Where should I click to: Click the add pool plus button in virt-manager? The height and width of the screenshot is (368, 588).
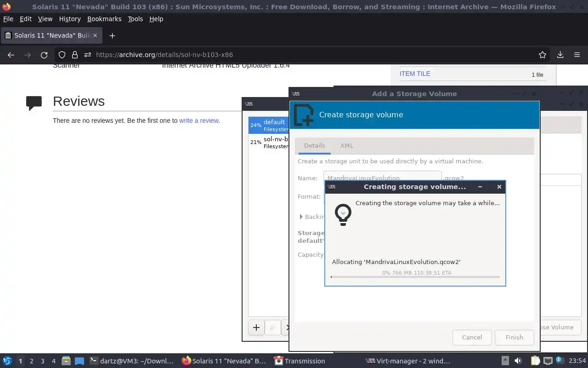tap(256, 328)
